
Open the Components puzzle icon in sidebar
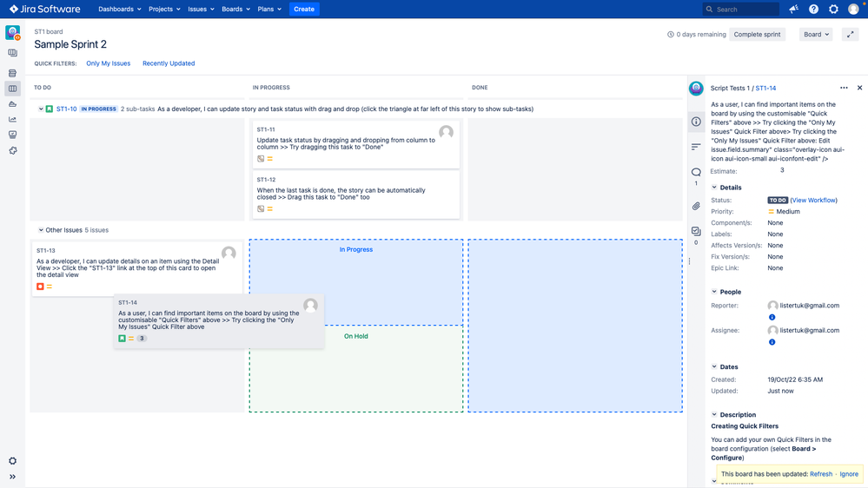click(12, 150)
